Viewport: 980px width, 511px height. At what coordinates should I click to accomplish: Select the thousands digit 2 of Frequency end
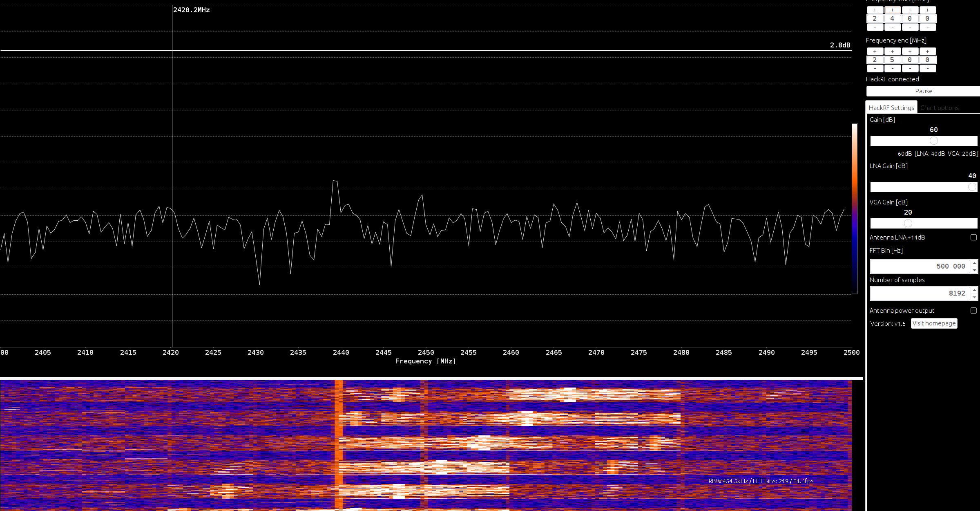click(875, 60)
